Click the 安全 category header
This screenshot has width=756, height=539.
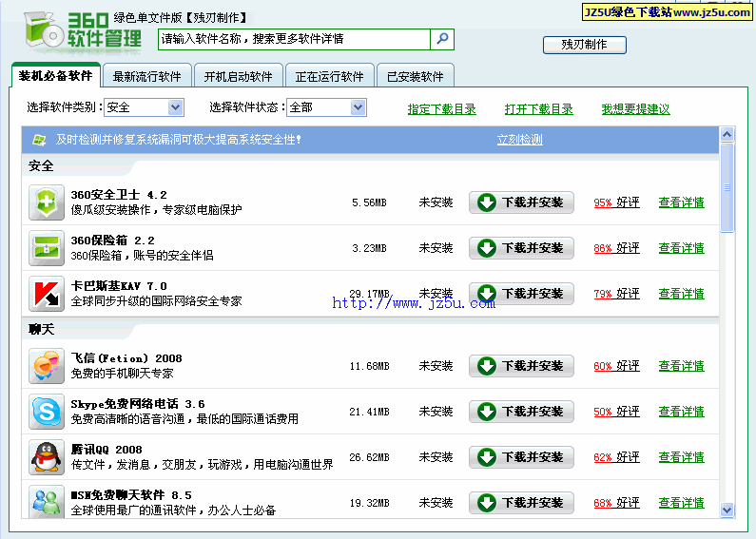point(41,165)
